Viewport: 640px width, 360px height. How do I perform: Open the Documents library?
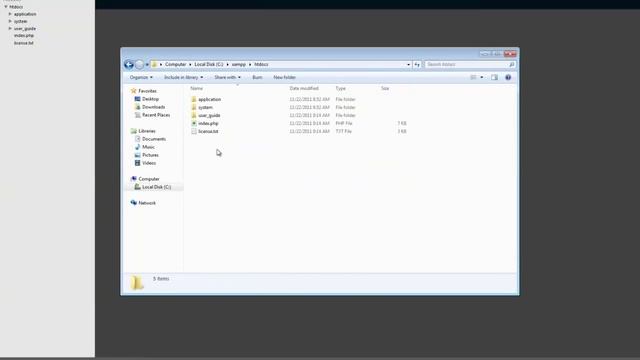click(150, 139)
